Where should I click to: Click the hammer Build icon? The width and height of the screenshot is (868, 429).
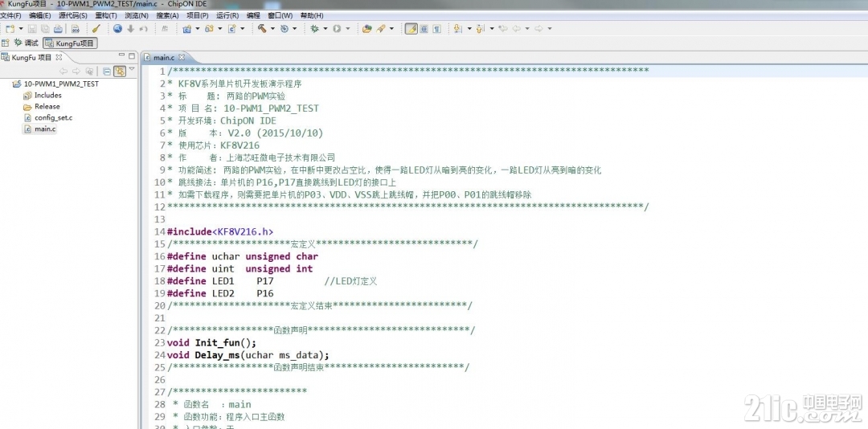coord(262,29)
